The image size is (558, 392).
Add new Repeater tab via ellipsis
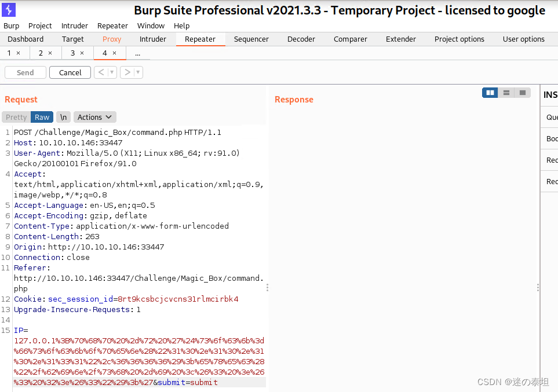coord(138,53)
